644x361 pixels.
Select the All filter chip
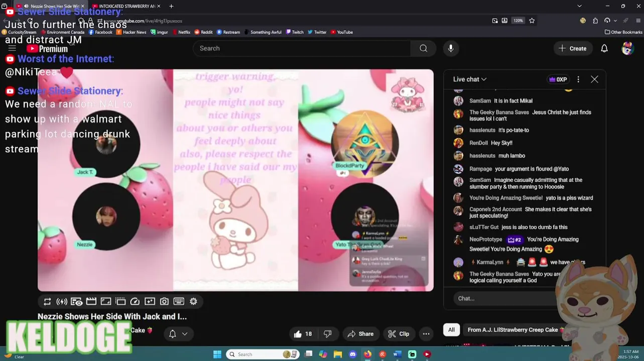(x=451, y=330)
